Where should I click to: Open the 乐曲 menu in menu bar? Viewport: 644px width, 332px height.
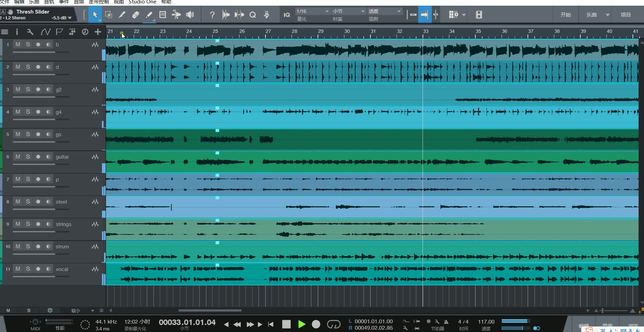point(34,2)
